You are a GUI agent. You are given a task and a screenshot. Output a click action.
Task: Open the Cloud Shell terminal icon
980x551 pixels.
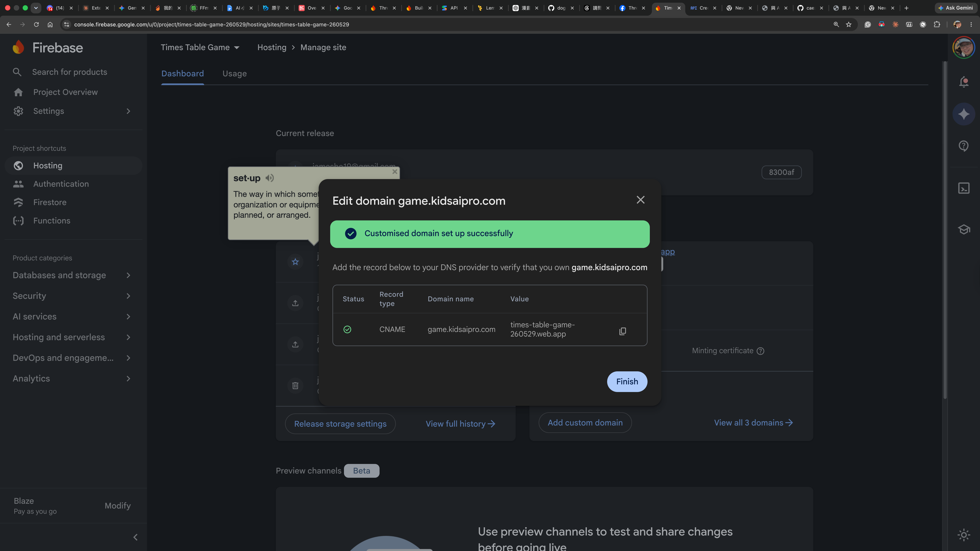pyautogui.click(x=964, y=188)
